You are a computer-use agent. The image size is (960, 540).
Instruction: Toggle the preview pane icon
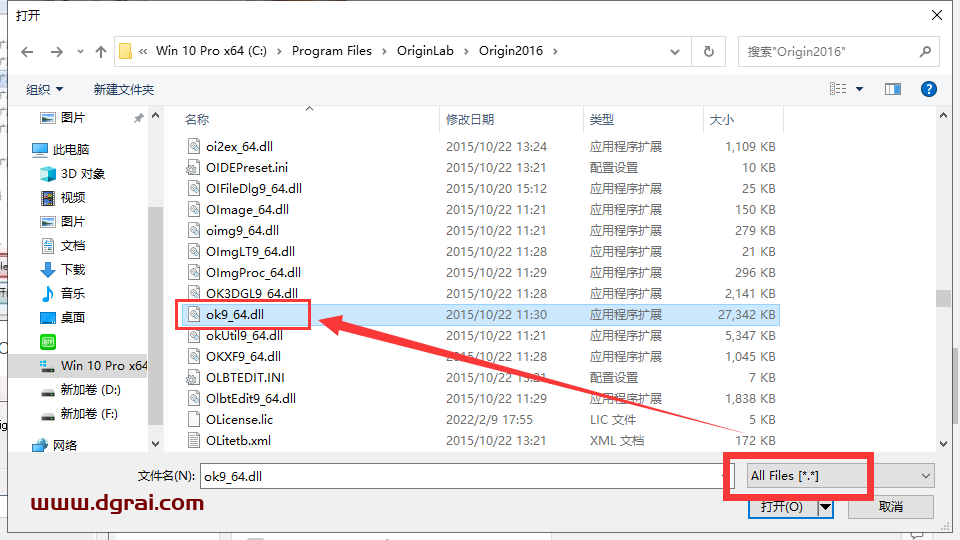(x=893, y=89)
